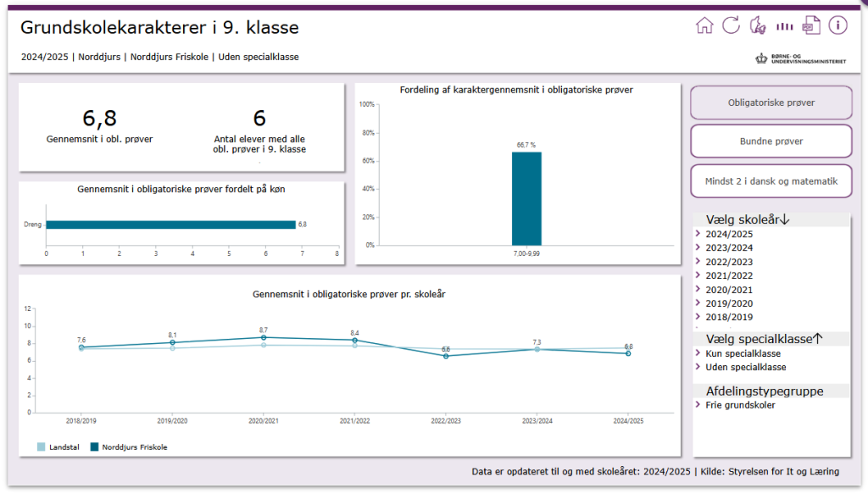Click the Børne- og Undervisningsministeriet crown logo

tap(761, 58)
